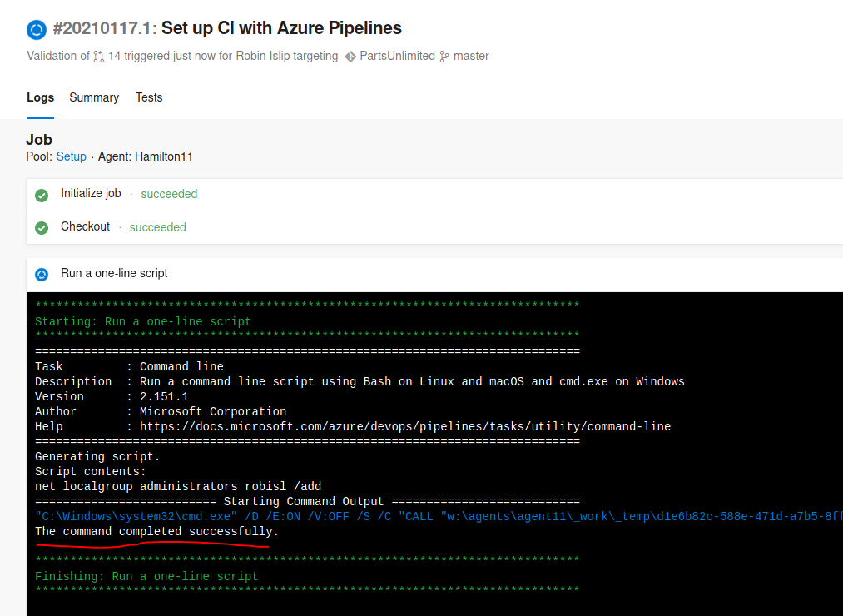Switch to the Logs tab
Viewport: 843px width, 616px height.
[x=40, y=97]
